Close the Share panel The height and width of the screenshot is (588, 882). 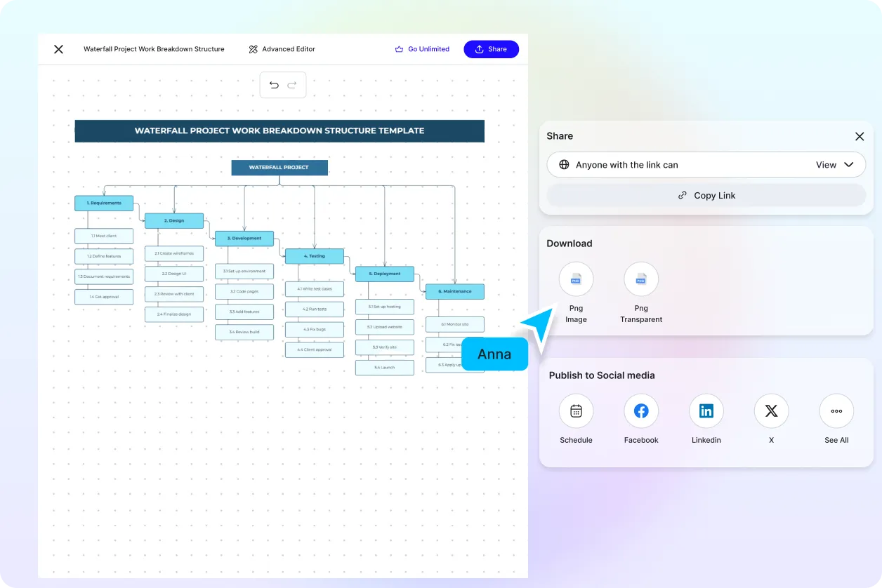(859, 137)
